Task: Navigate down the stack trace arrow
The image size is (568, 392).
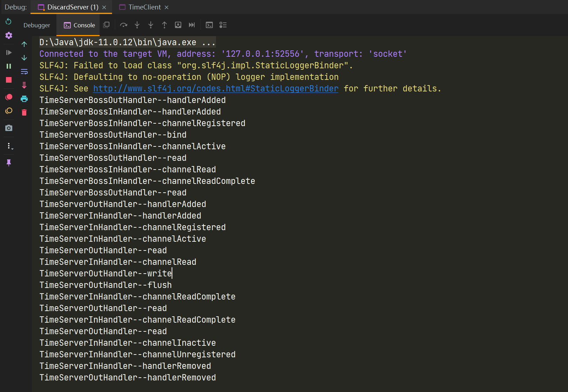Action: pyautogui.click(x=24, y=58)
